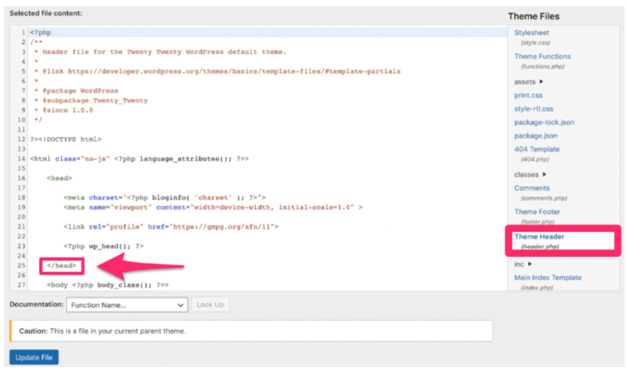Click the opening head tag on line 16
This screenshot has height=369, width=627.
60,178
